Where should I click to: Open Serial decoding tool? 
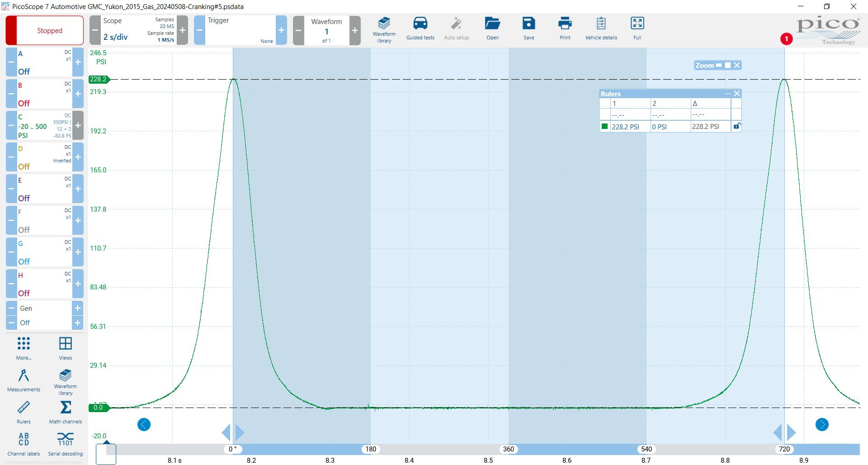[x=66, y=444]
